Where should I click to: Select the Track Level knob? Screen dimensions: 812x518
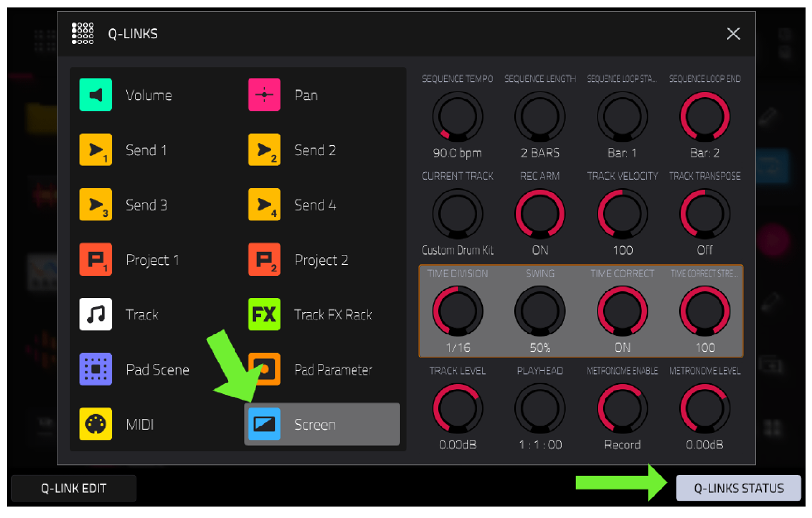[x=457, y=409]
